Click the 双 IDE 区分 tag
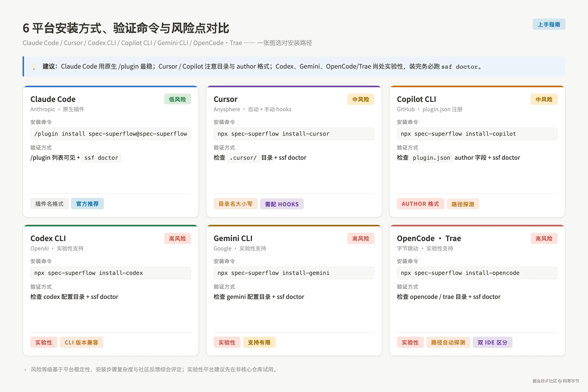This screenshot has height=392, width=588. tap(492, 343)
